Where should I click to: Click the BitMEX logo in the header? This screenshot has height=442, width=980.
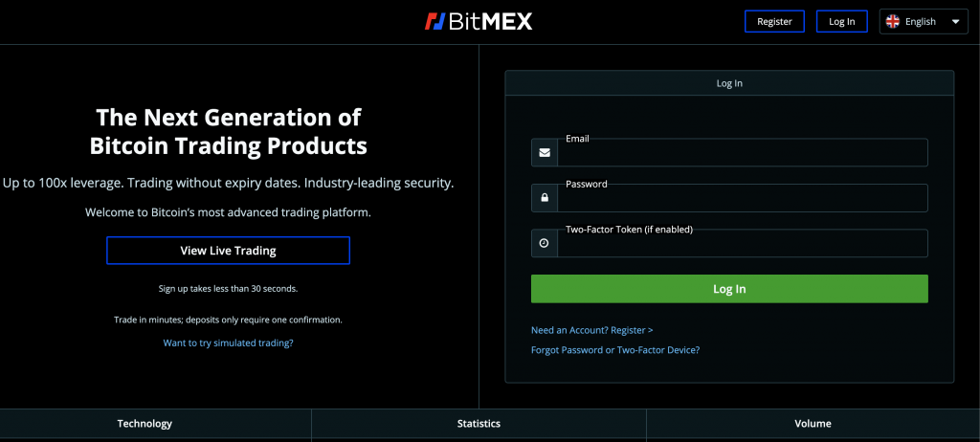tap(479, 21)
